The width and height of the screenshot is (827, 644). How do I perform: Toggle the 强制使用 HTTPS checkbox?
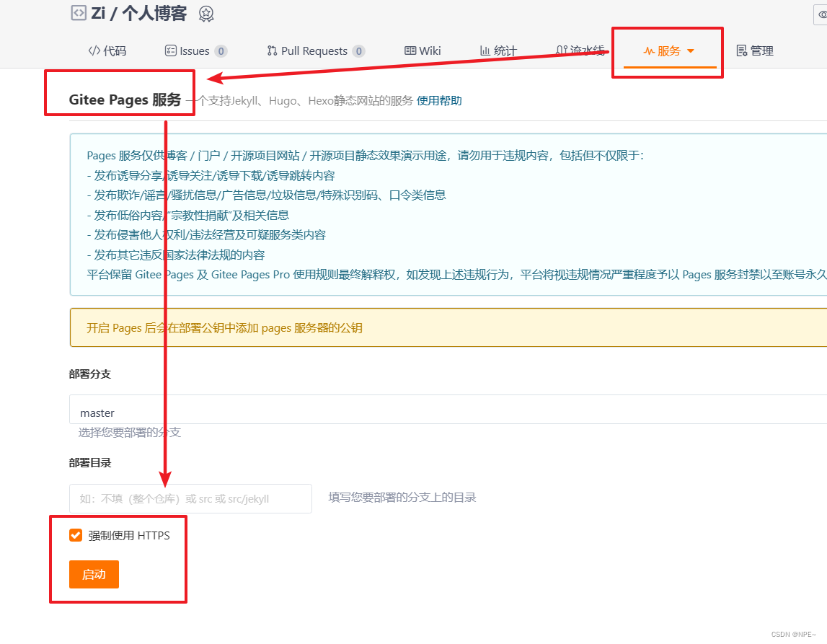click(x=76, y=535)
